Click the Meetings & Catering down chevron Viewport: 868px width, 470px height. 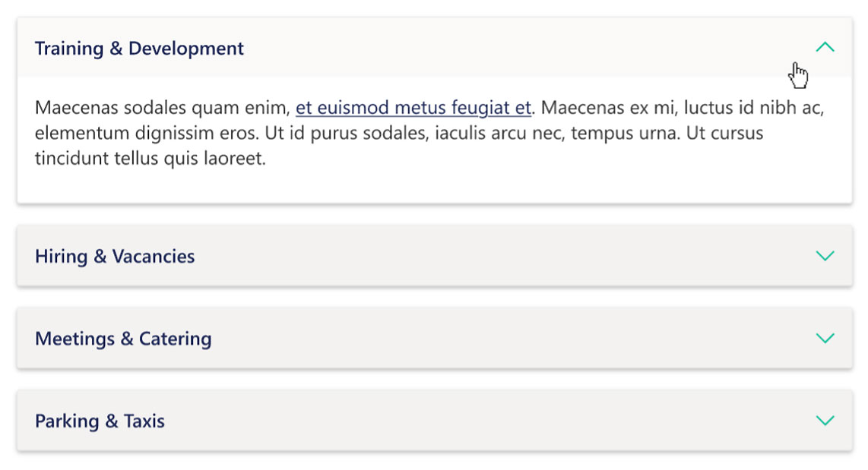[x=825, y=338]
